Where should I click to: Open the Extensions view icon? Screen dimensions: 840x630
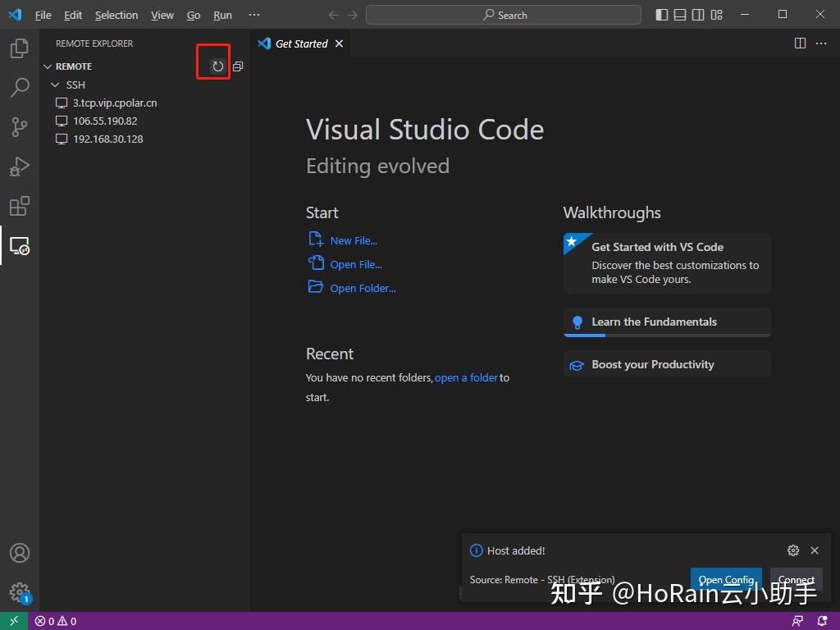(x=19, y=206)
